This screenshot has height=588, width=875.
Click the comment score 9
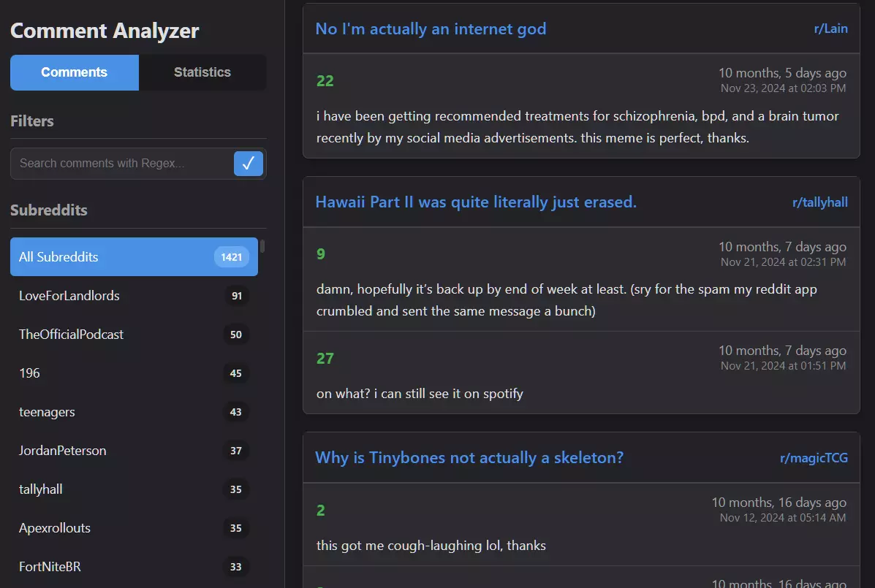tap(321, 254)
